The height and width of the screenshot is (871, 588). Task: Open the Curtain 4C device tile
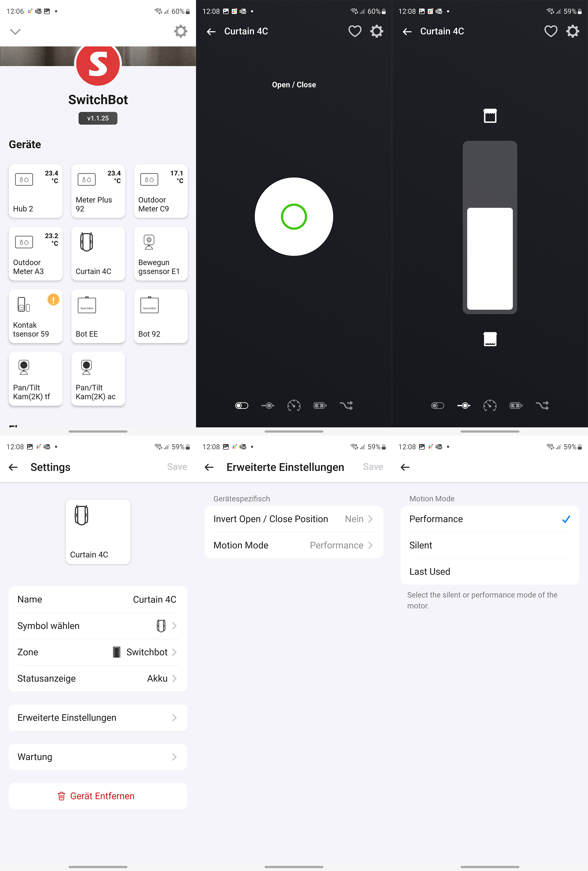pos(98,253)
